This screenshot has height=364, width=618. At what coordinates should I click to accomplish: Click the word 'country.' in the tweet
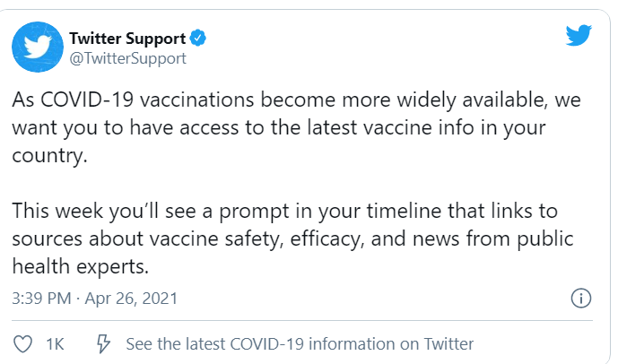pos(49,156)
